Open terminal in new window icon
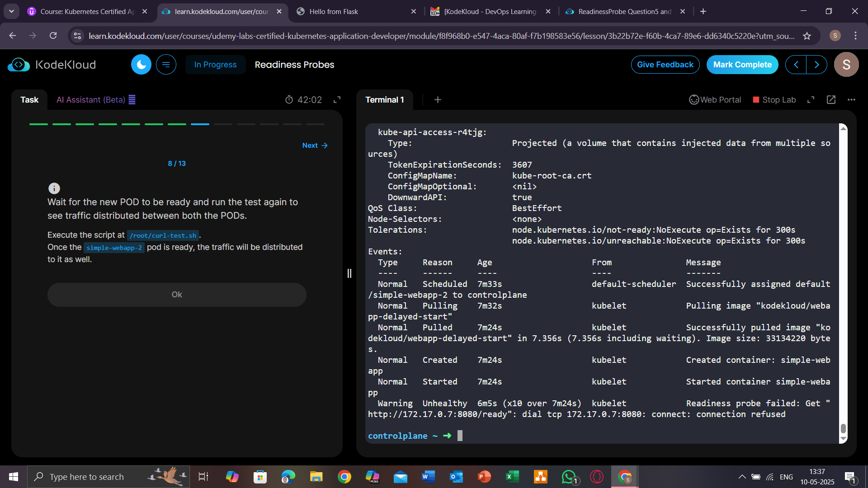 [x=831, y=99]
